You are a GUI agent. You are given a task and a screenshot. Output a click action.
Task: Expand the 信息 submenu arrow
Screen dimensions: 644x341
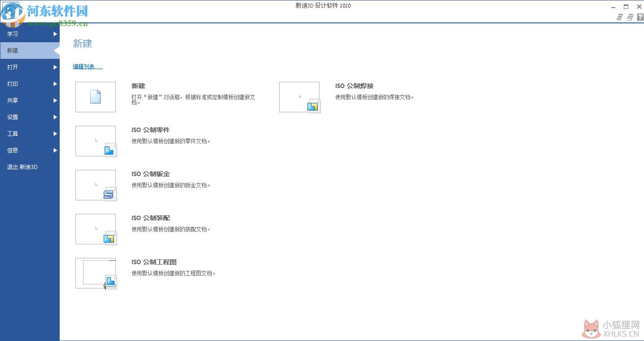[x=55, y=151]
